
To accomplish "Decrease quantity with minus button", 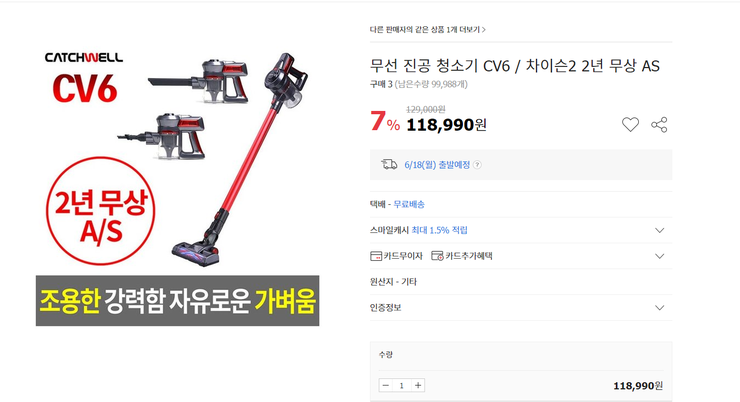I will coord(386,385).
